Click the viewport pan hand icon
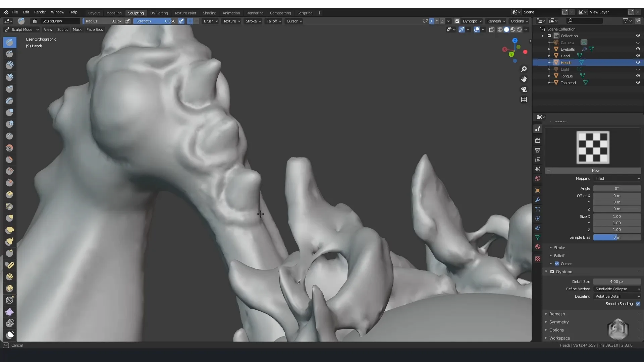The width and height of the screenshot is (644, 362). point(524,79)
